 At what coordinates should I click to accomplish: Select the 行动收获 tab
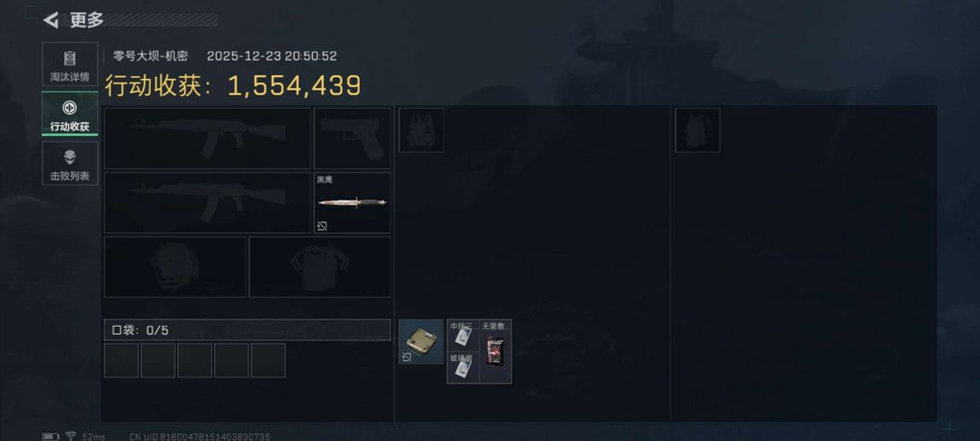[70, 113]
